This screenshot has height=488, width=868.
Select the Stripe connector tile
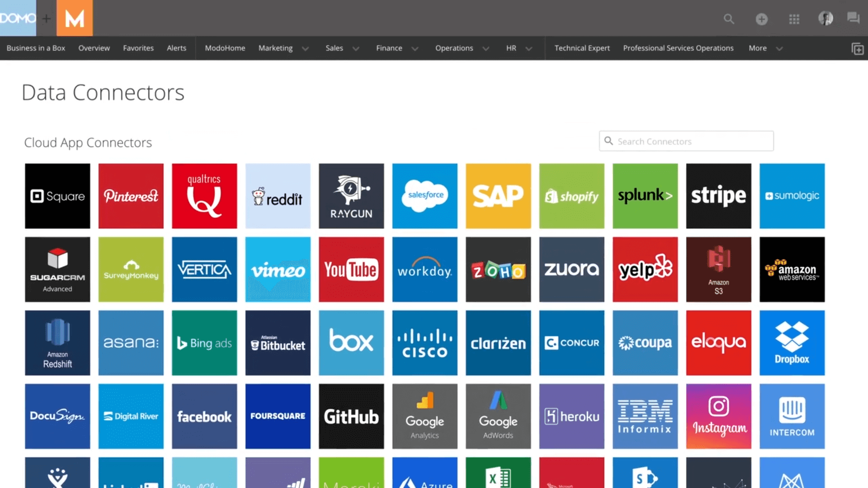(719, 196)
